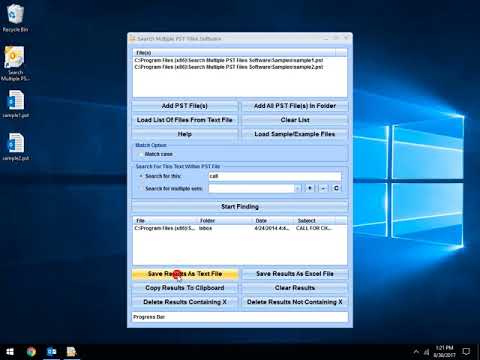Show hidden system tray icons
The image size is (480, 360).
[x=416, y=352]
